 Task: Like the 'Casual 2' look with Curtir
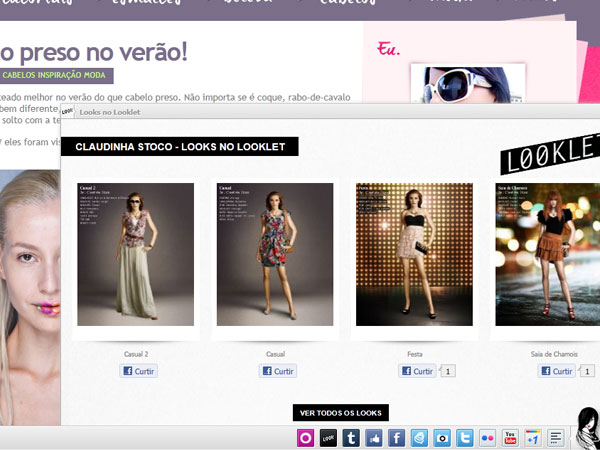coord(139,371)
